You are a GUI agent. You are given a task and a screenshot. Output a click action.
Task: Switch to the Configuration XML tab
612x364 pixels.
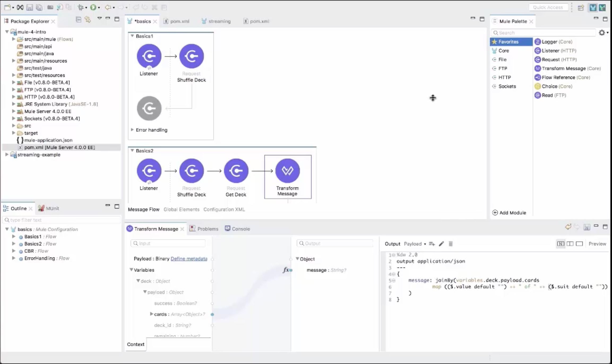(224, 209)
